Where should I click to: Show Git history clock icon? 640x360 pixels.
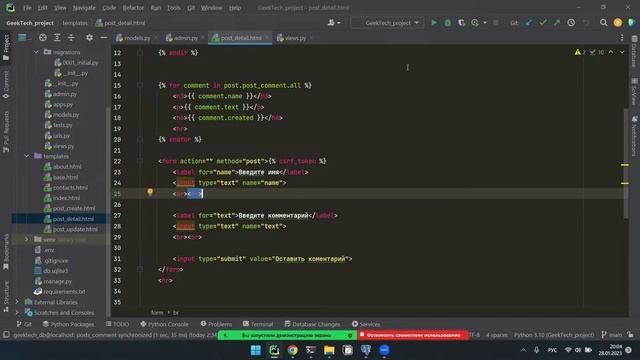571,23
